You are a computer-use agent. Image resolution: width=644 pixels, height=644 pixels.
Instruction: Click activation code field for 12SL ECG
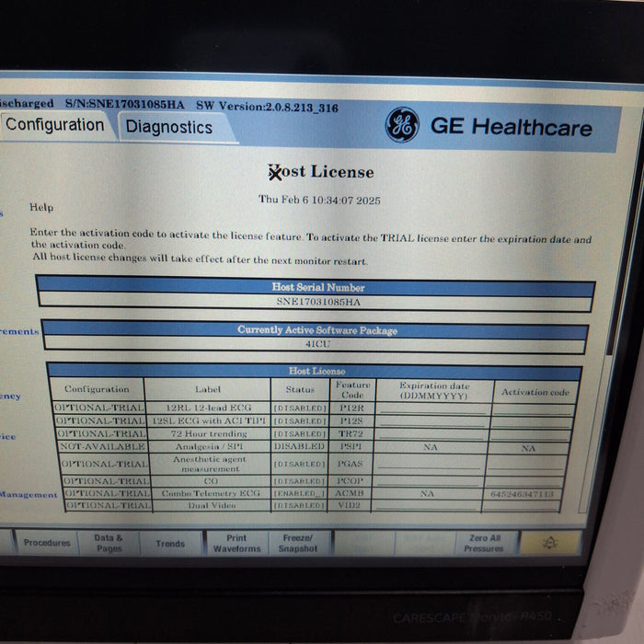click(x=532, y=422)
